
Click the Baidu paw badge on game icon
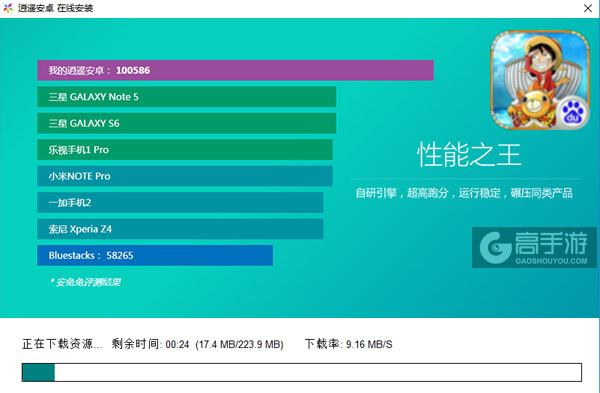coord(572,113)
